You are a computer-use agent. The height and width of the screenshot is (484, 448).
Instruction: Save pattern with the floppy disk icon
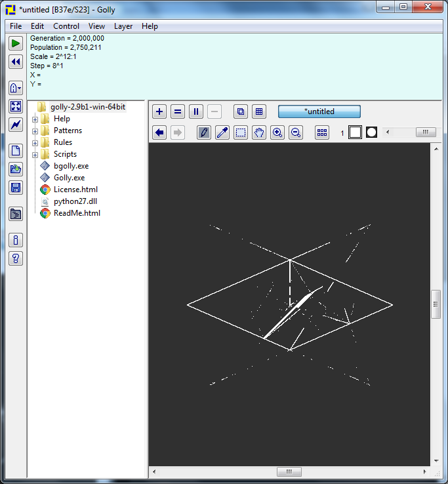click(x=16, y=188)
